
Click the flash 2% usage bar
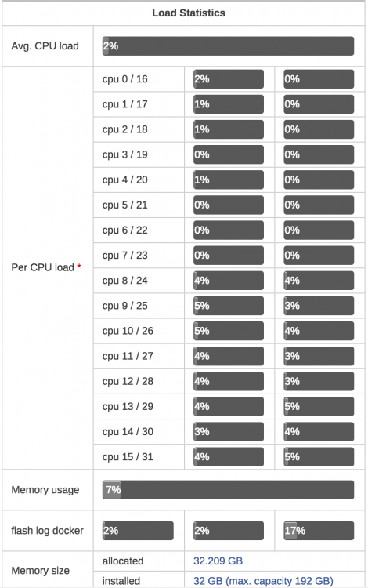click(138, 531)
